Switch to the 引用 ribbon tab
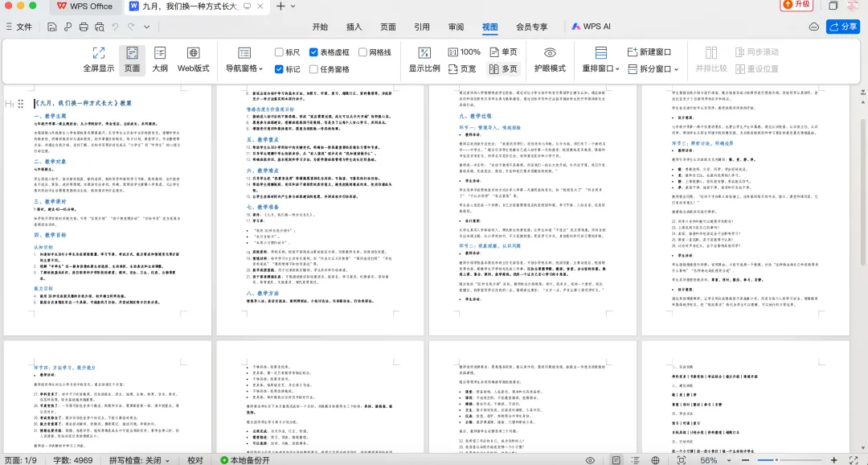The height and width of the screenshot is (465, 868). pyautogui.click(x=422, y=27)
